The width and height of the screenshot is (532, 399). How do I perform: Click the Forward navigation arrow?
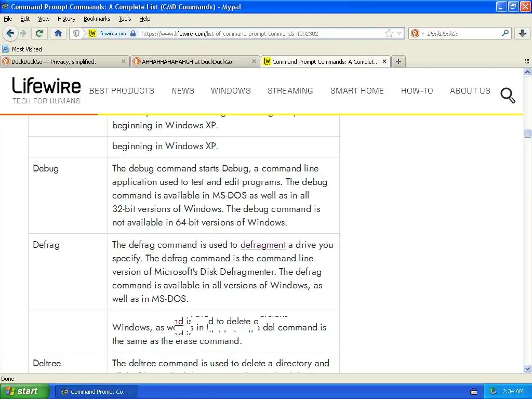tap(23, 33)
